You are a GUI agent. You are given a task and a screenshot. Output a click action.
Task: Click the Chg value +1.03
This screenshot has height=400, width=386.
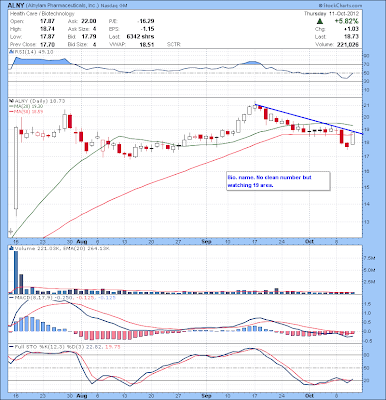tap(352, 29)
